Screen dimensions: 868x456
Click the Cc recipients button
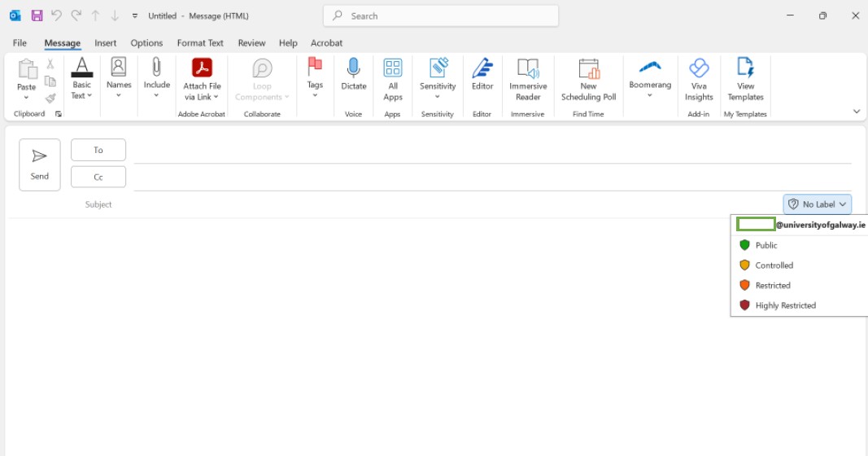pos(98,178)
